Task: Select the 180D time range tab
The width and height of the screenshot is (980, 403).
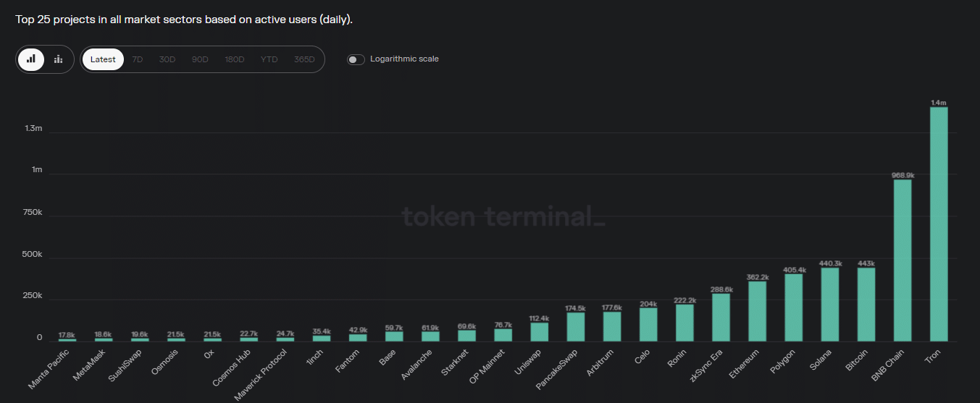Action: pyautogui.click(x=235, y=59)
